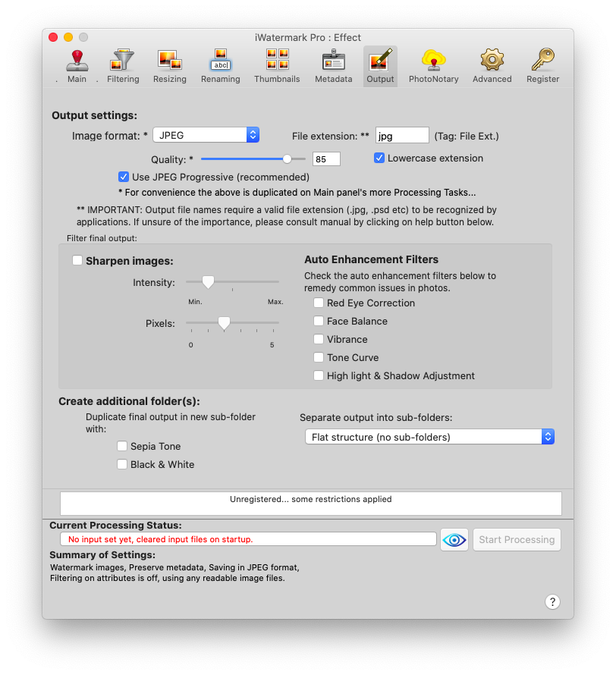Minimize the window with yellow button
Screen dimensions: 616x675
[x=68, y=37]
